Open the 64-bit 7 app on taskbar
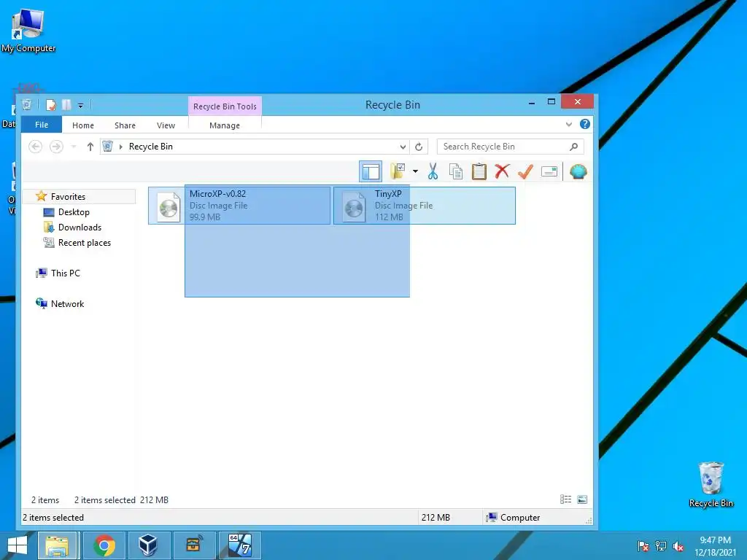The width and height of the screenshot is (747, 560). 239,545
